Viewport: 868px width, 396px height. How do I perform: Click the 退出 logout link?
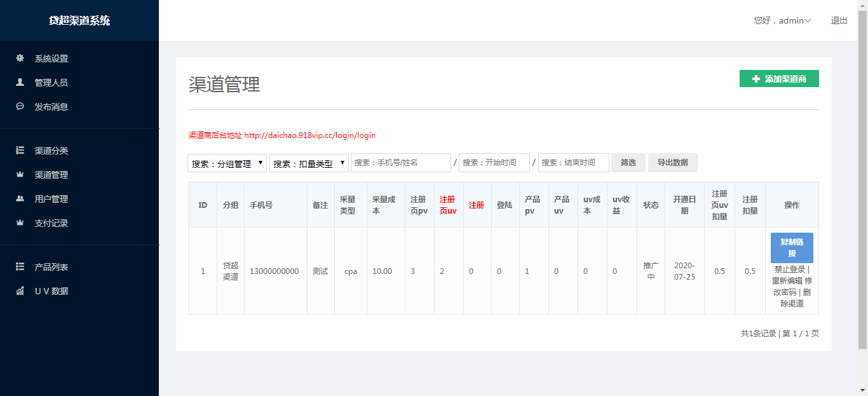tap(839, 20)
